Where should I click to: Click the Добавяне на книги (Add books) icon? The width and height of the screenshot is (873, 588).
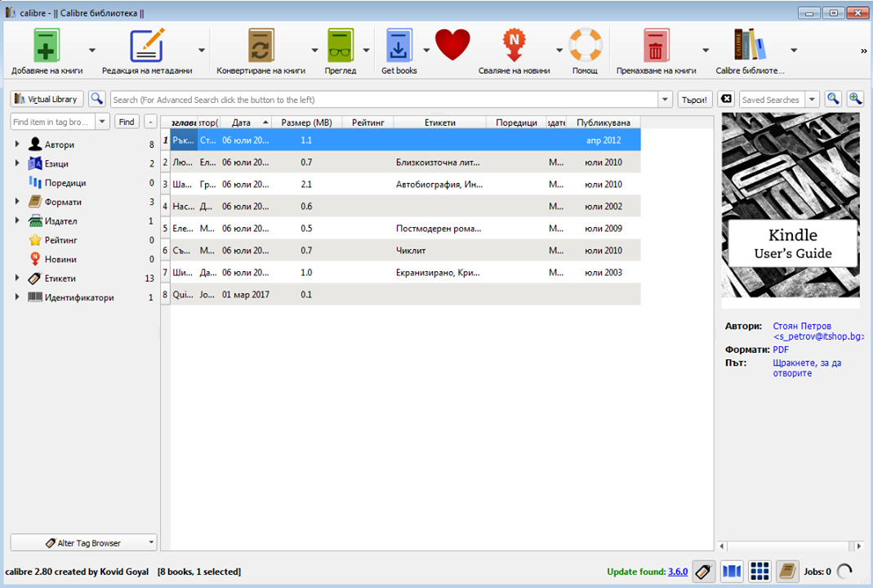click(x=47, y=46)
